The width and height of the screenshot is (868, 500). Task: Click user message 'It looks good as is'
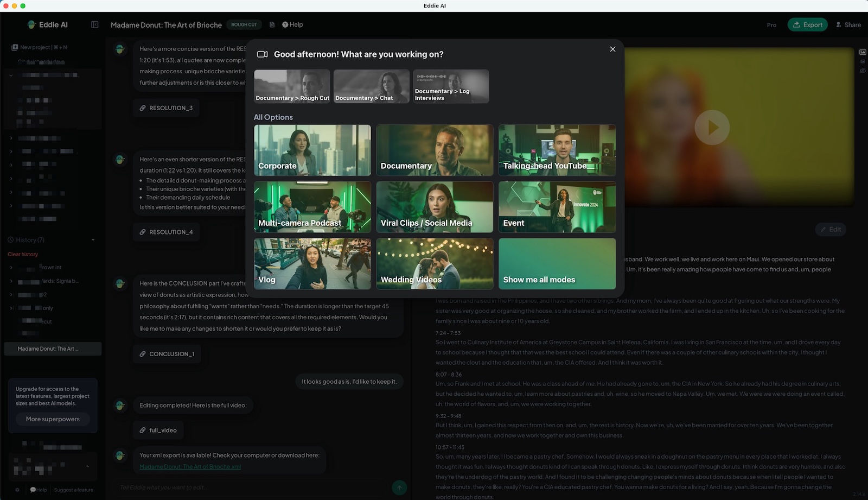pyautogui.click(x=349, y=382)
